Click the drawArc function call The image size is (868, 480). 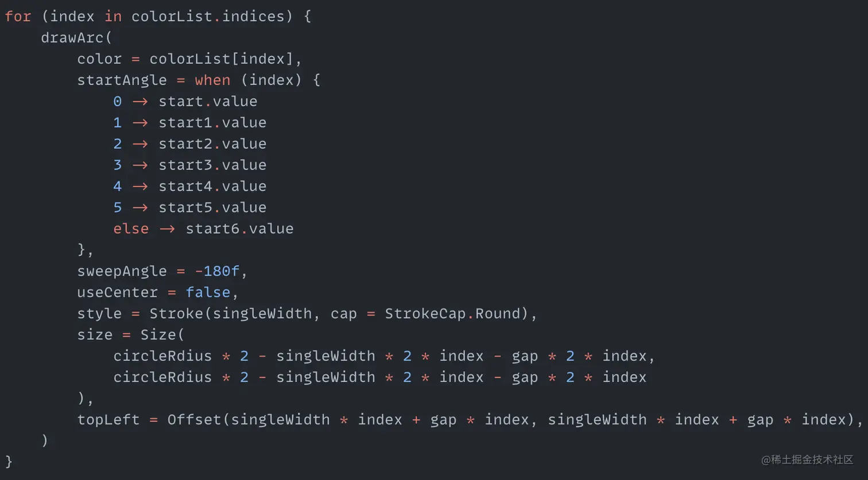coord(72,38)
